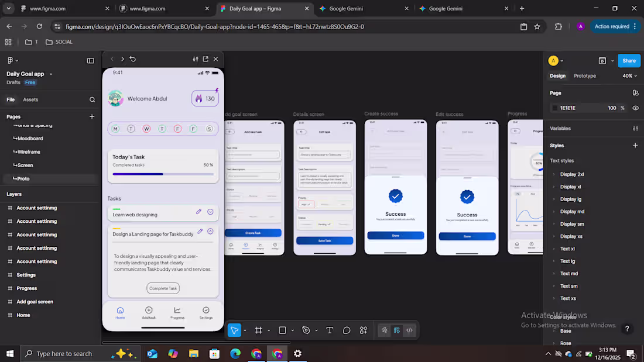Click the 1E1E1E page color swatch
This screenshot has width=644, height=362.
[x=555, y=108]
